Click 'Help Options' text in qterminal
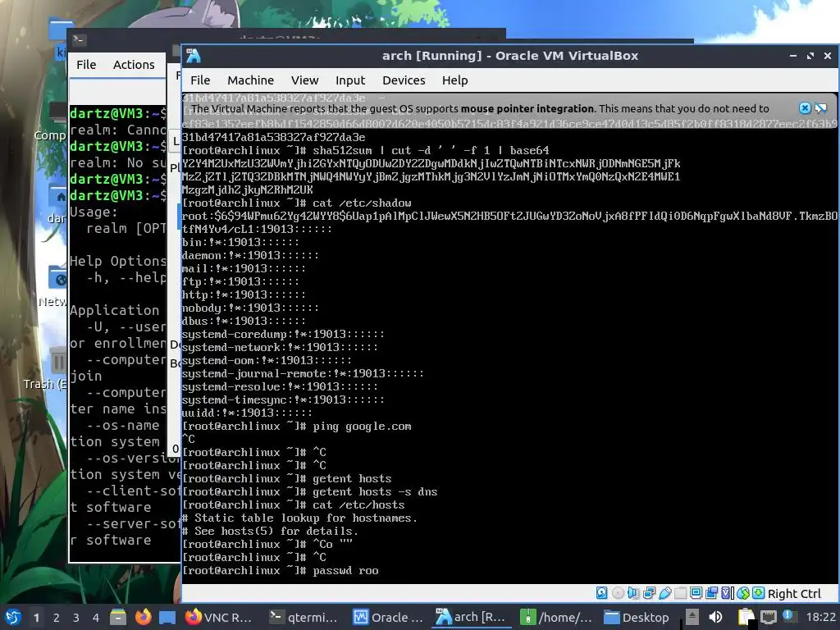 tap(118, 261)
